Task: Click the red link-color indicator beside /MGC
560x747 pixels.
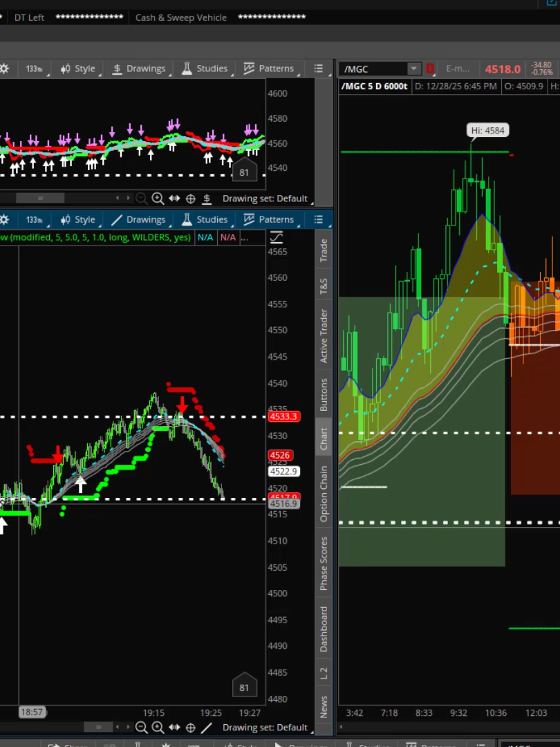Action: click(430, 69)
